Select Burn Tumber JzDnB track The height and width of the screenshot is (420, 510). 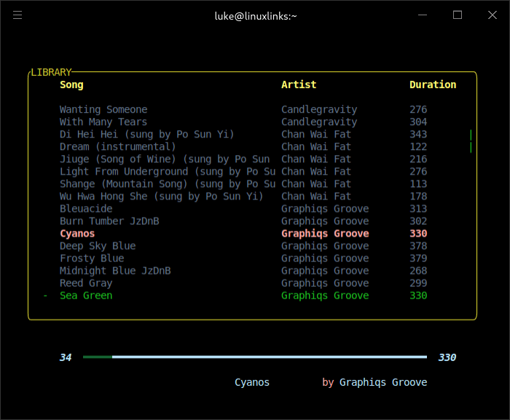tap(109, 221)
